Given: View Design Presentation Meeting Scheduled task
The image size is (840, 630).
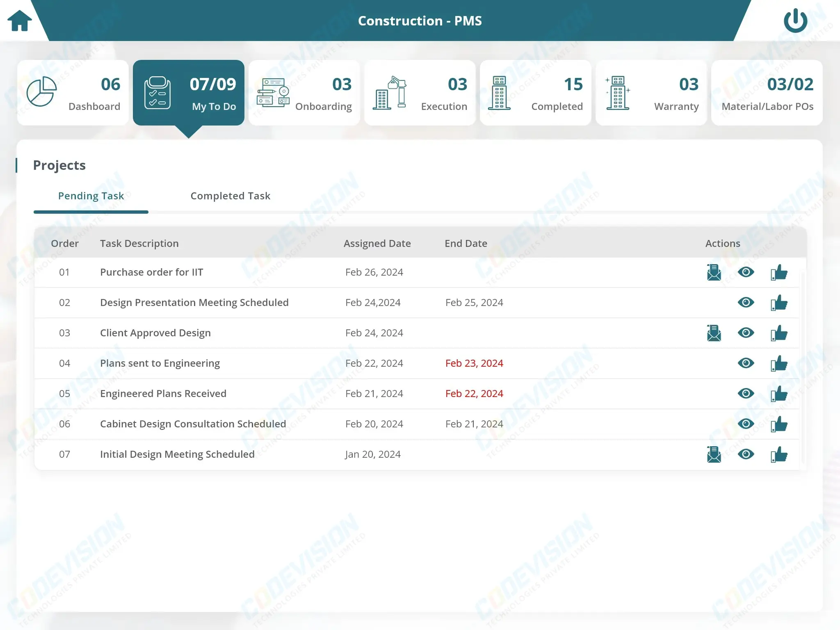Looking at the screenshot, I should coord(746,302).
